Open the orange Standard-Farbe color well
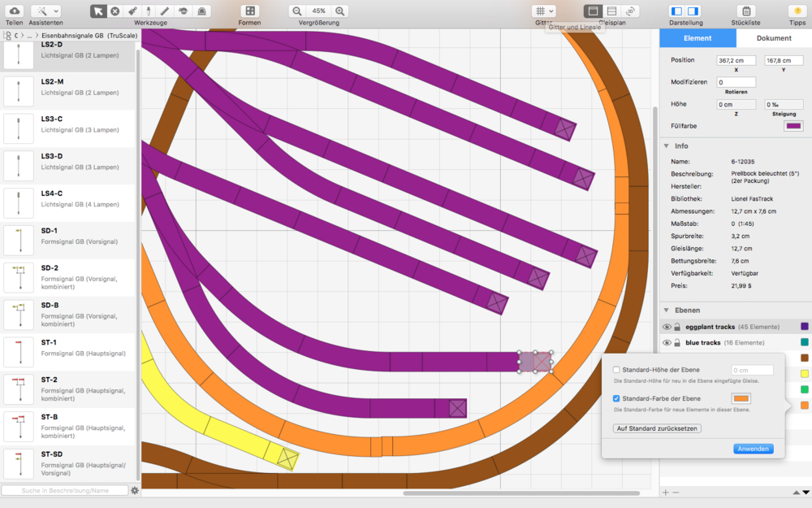 (741, 398)
